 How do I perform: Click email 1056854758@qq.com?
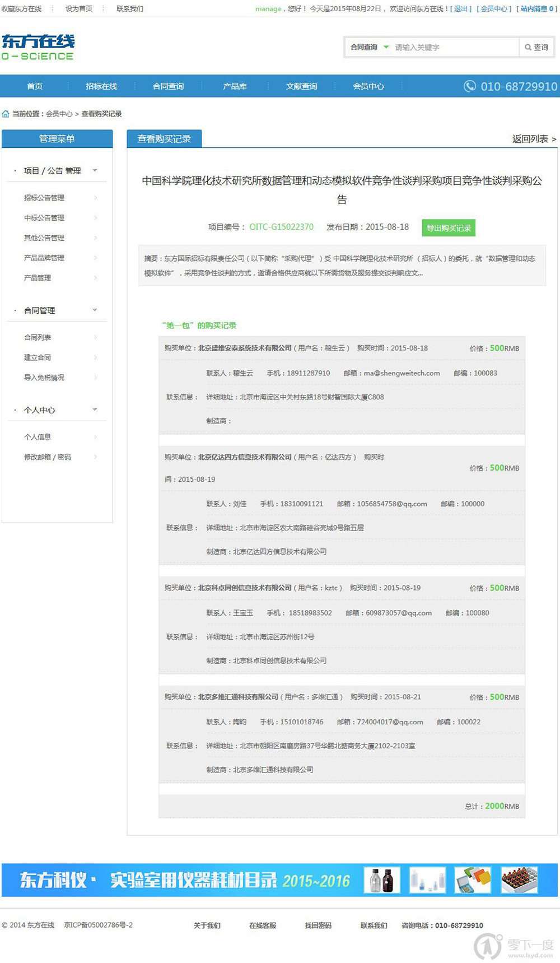pyautogui.click(x=392, y=504)
